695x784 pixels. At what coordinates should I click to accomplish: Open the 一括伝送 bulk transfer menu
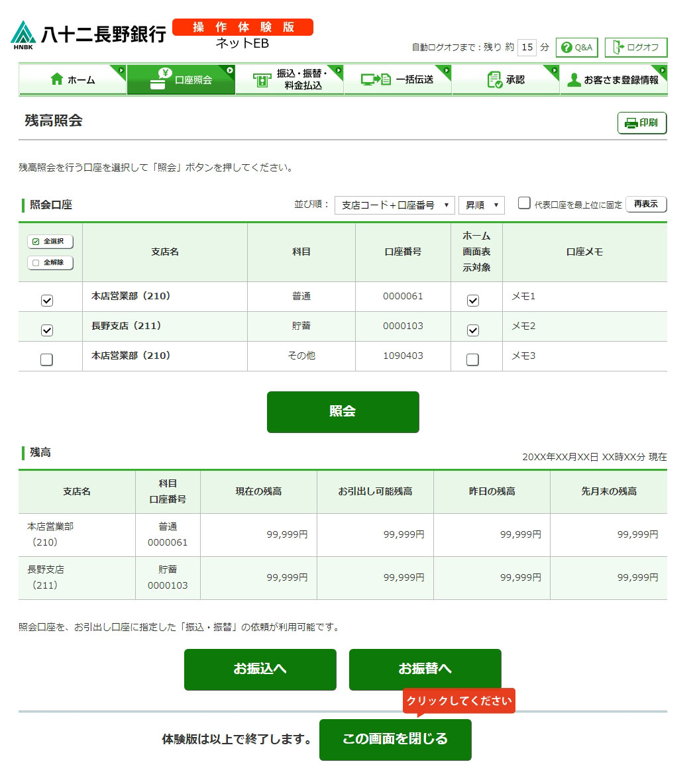coord(398,79)
